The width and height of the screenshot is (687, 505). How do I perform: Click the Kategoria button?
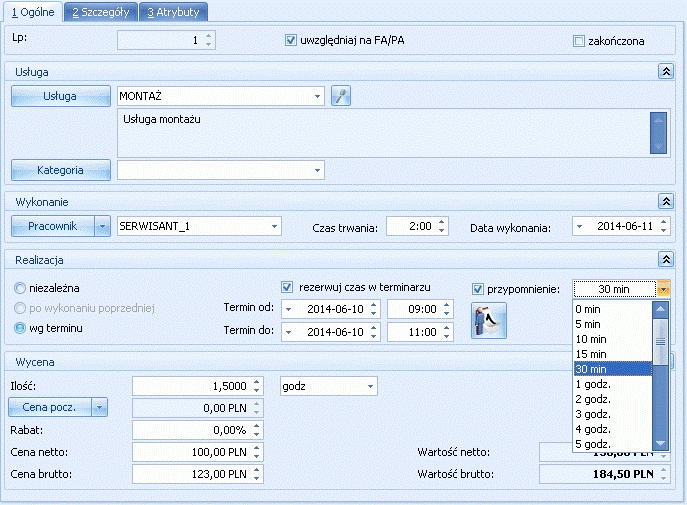(x=60, y=170)
